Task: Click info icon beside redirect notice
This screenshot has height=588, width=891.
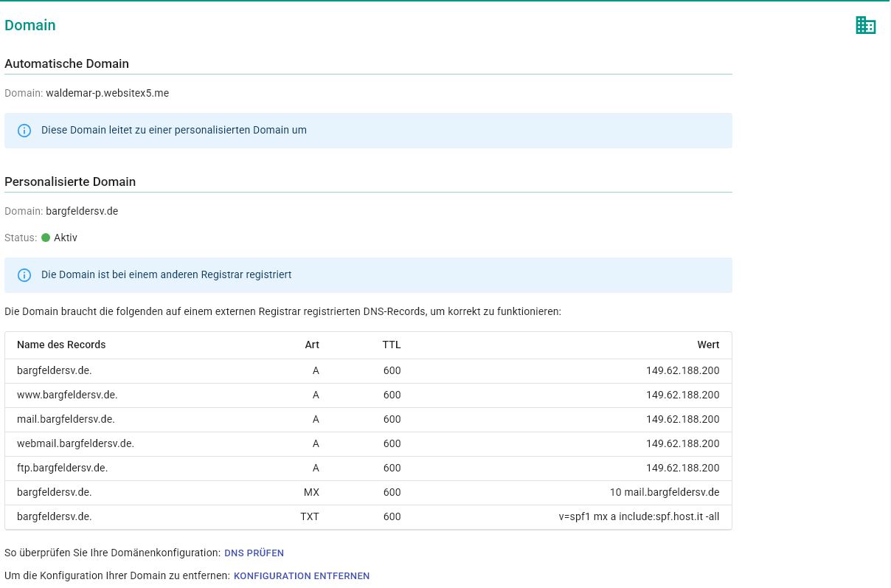Action: point(24,131)
